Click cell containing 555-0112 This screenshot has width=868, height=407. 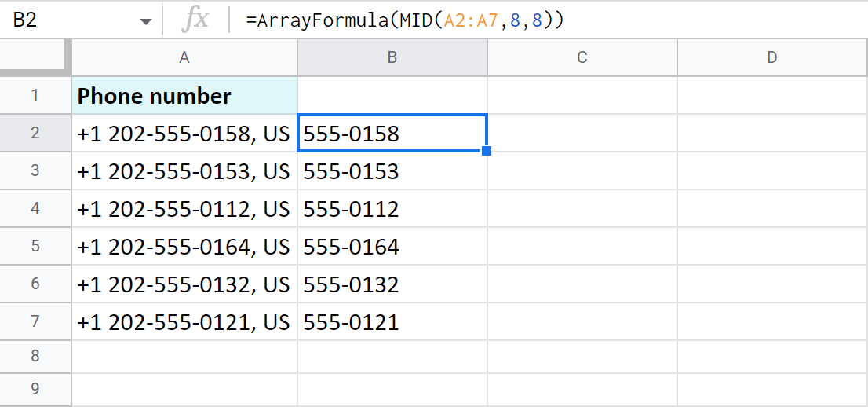tap(392, 209)
